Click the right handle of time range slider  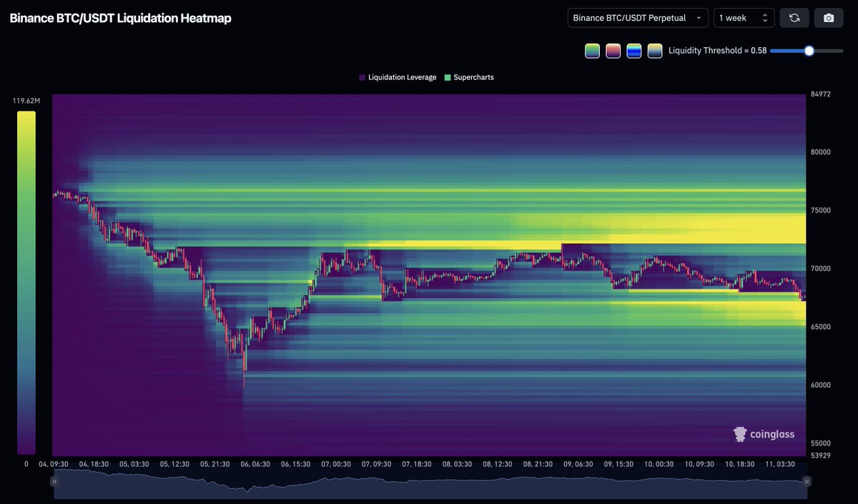pos(807,482)
